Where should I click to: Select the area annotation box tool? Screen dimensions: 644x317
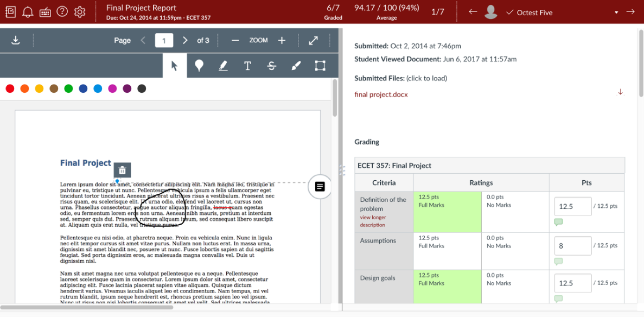click(320, 66)
